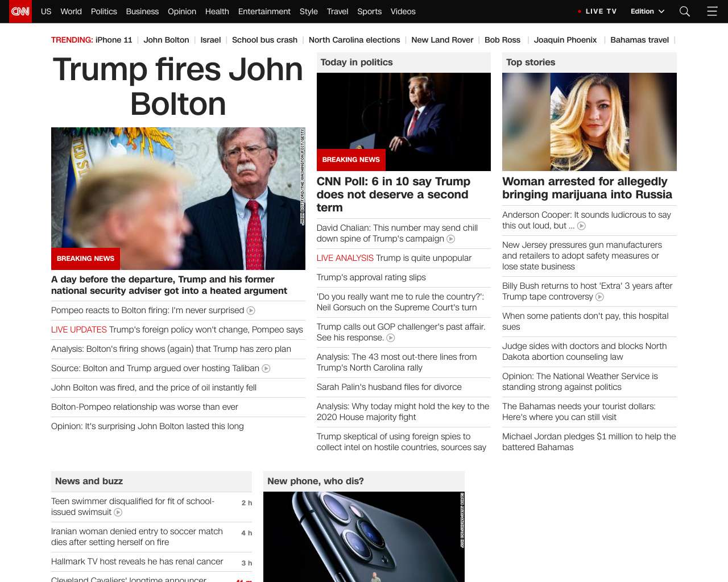Read Iranian woman soccer match story

point(137,537)
